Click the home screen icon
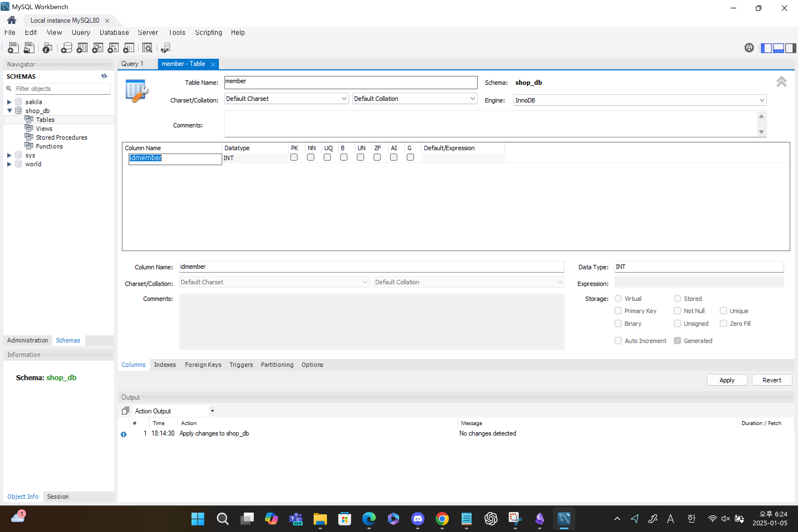This screenshot has width=798, height=532. click(x=12, y=20)
